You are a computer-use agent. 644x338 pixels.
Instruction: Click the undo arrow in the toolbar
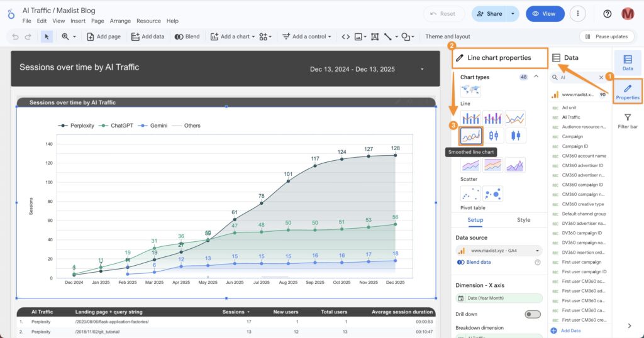(15, 36)
